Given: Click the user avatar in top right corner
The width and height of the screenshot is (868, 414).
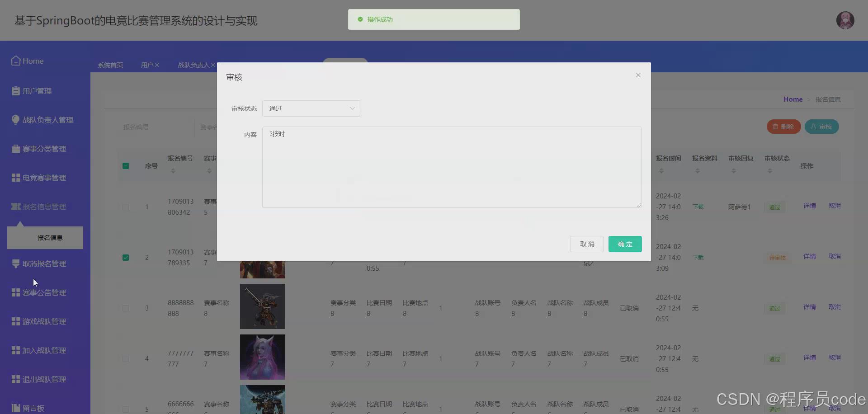Looking at the screenshot, I should coord(845,20).
